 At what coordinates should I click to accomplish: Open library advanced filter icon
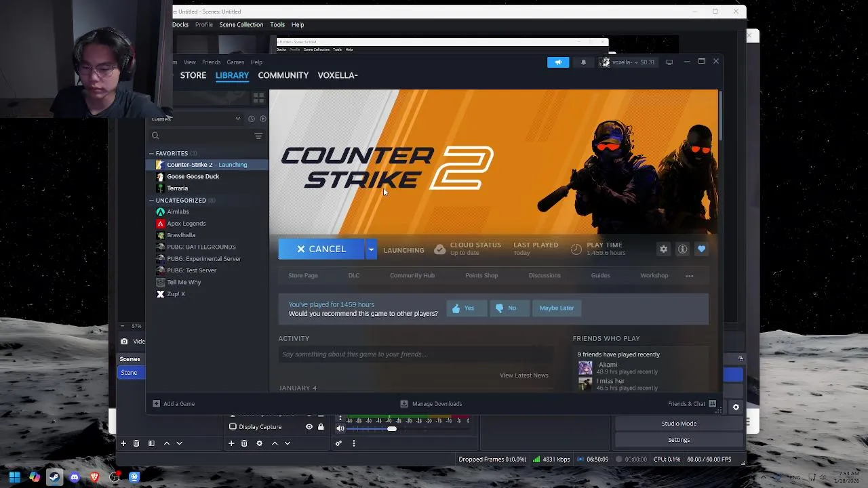point(258,136)
